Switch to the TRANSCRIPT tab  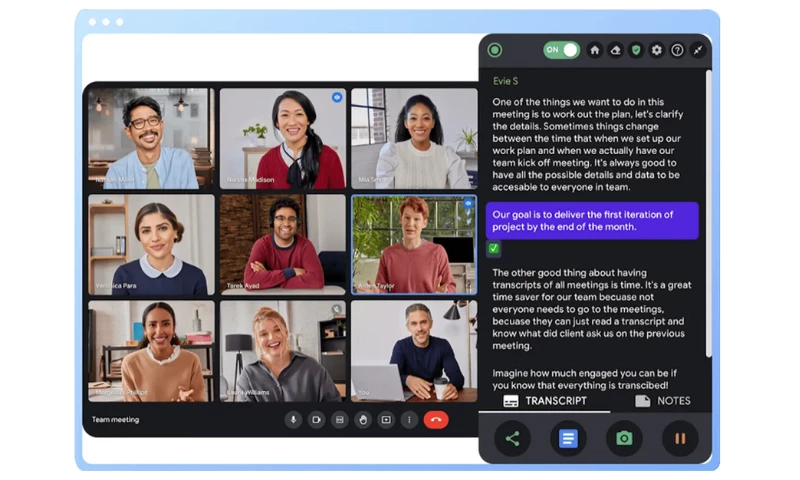(x=544, y=401)
